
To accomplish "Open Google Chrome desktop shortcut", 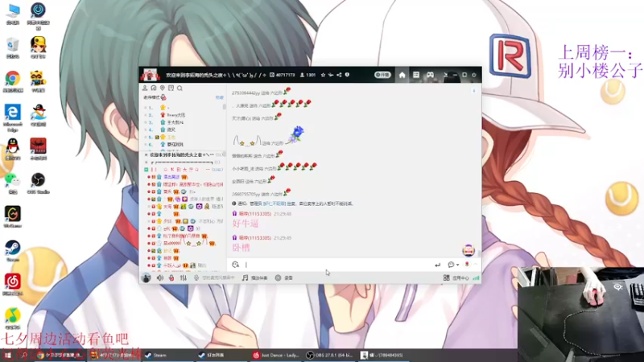I will [13, 82].
